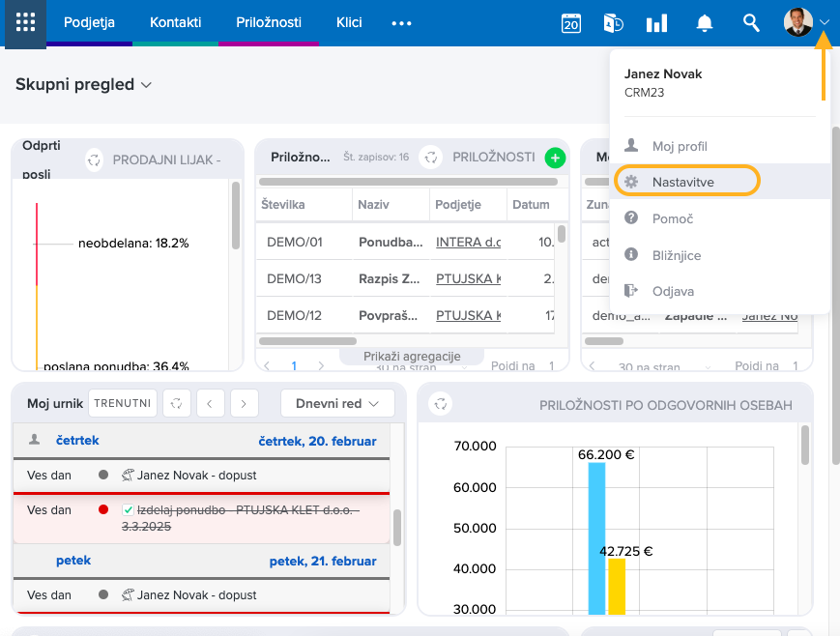Refresh the Prodajni lijak widget
Image resolution: width=840 pixels, height=636 pixels.
coord(94,160)
